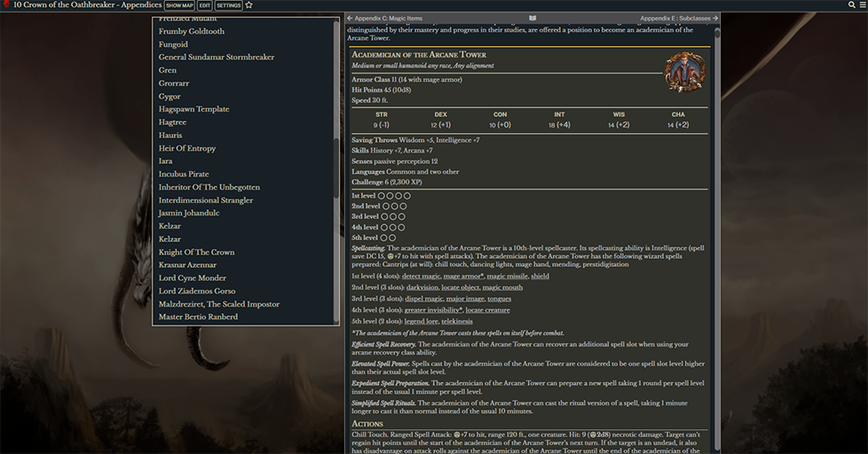Click the Show Map button
This screenshot has width=868, height=454.
[179, 5]
